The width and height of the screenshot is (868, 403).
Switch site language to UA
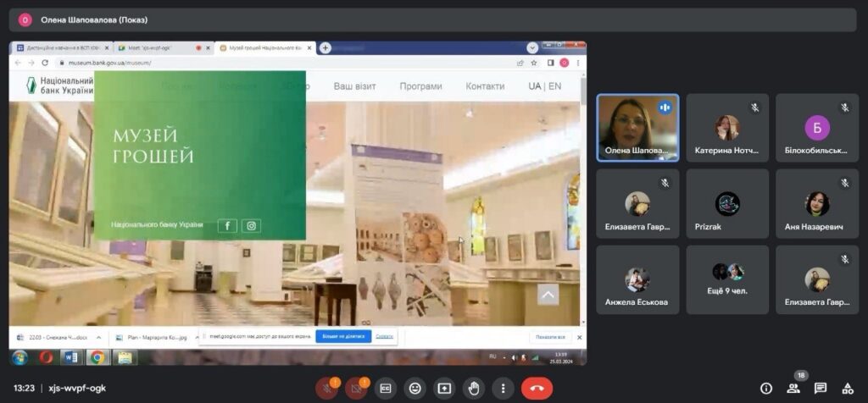(x=534, y=86)
